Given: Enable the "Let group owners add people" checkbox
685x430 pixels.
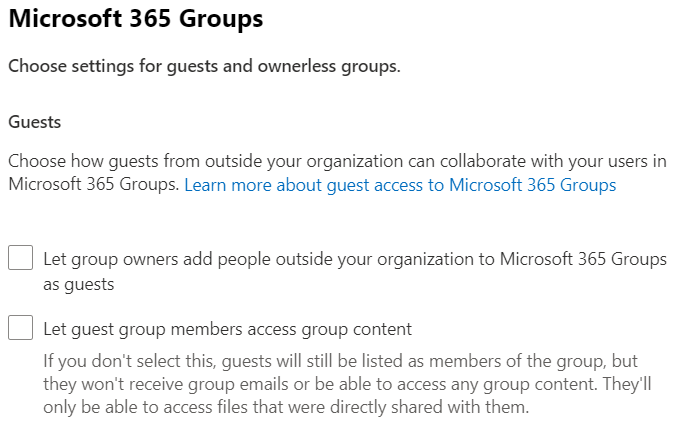Looking at the screenshot, I should pyautogui.click(x=20, y=259).
